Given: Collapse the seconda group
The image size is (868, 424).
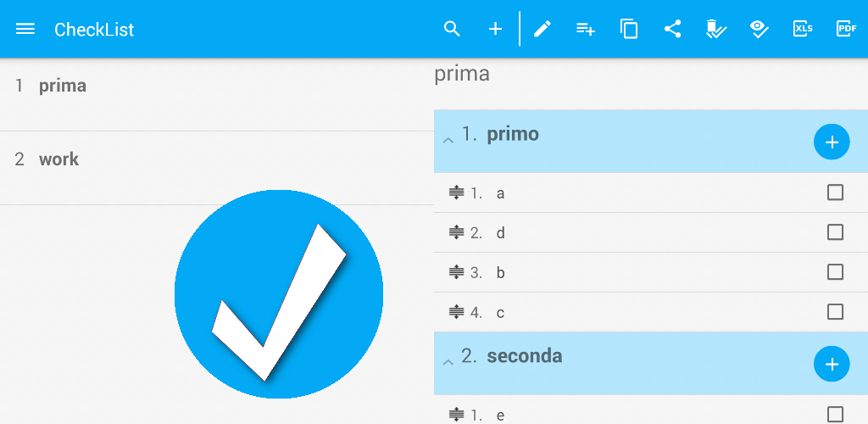Looking at the screenshot, I should pos(448,362).
